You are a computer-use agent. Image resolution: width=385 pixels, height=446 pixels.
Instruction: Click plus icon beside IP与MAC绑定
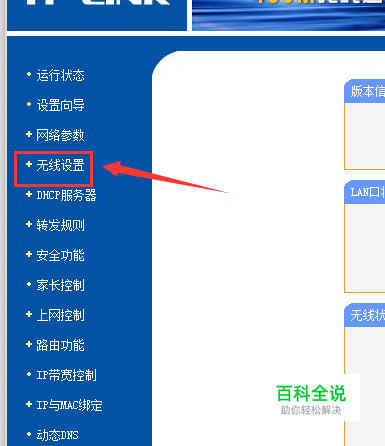click(x=29, y=404)
